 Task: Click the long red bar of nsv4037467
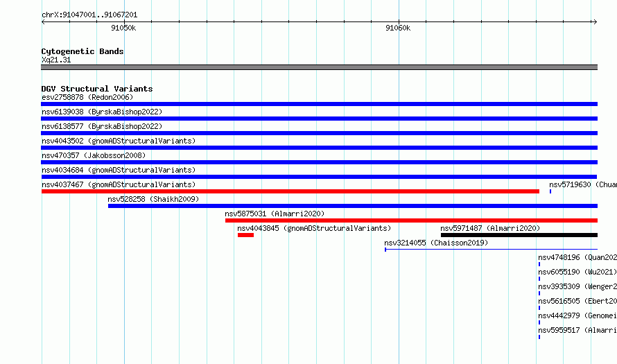290,191
